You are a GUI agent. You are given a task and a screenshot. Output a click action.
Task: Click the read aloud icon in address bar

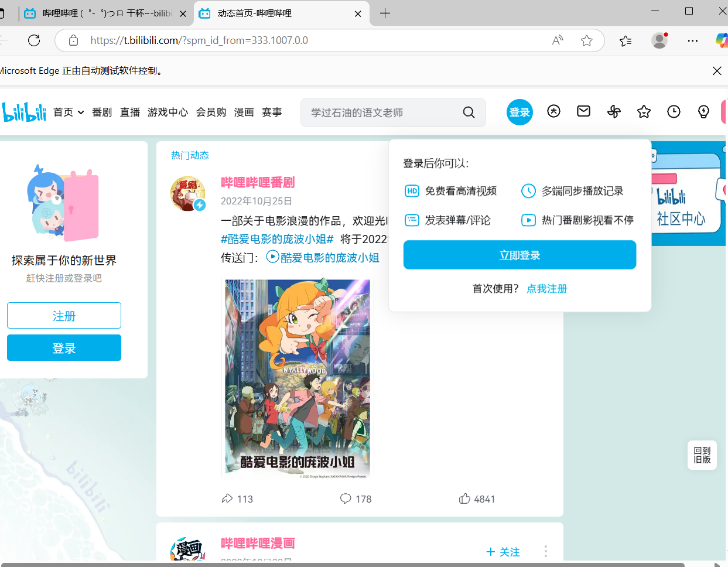(x=558, y=40)
